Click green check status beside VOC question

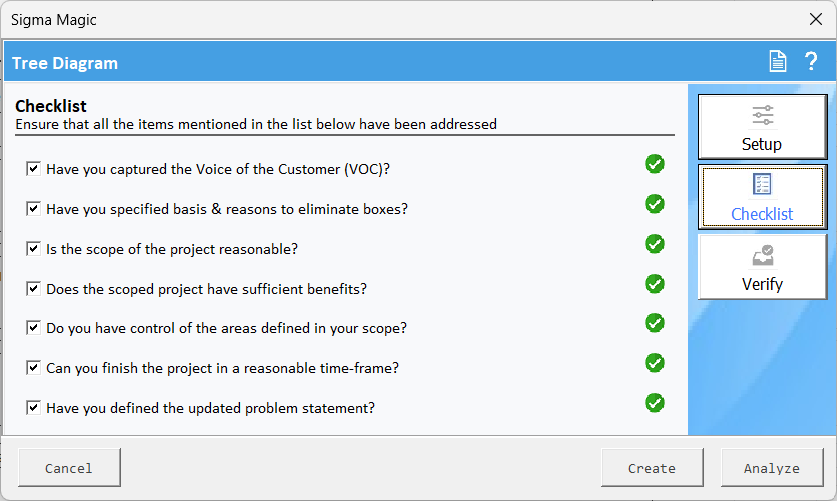point(654,164)
